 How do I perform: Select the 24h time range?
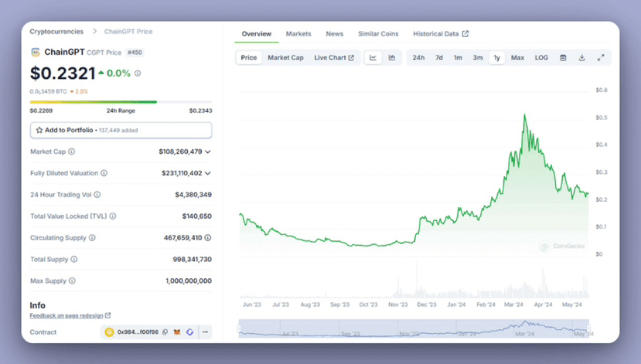coord(418,58)
